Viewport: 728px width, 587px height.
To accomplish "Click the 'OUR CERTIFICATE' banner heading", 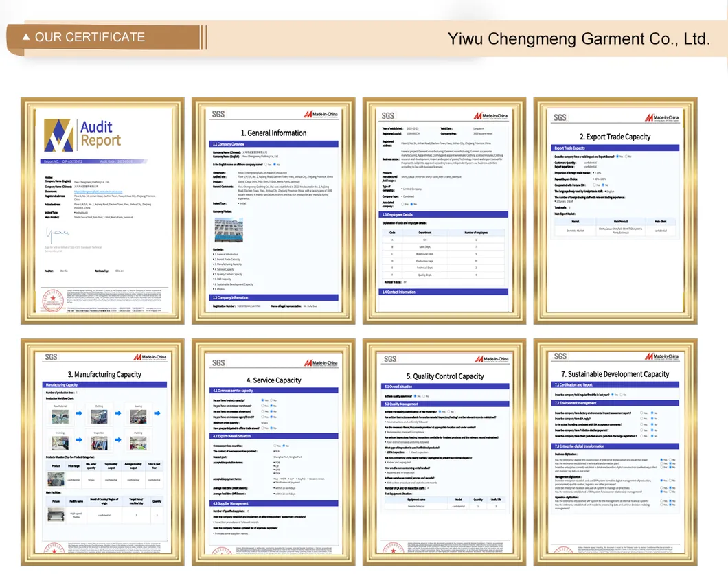I will point(89,37).
